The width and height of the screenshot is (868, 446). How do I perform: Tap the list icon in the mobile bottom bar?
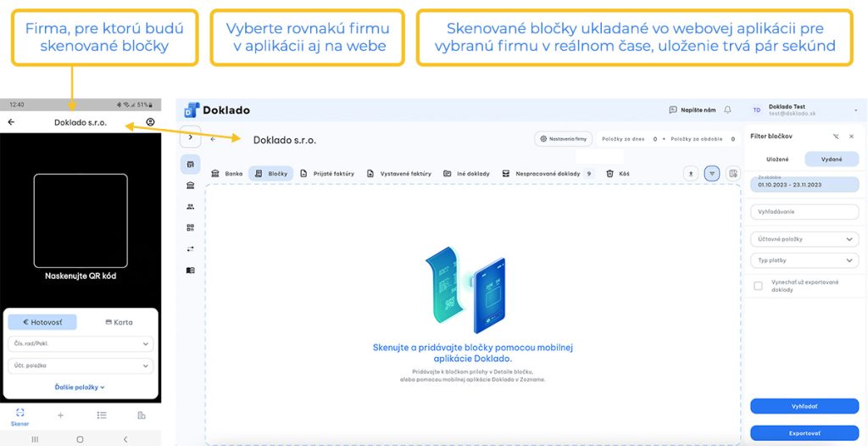pyautogui.click(x=102, y=415)
